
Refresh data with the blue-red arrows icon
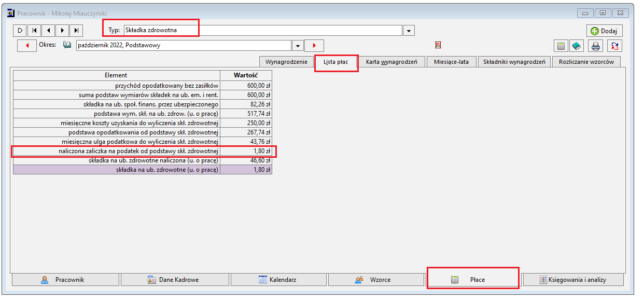(614, 46)
